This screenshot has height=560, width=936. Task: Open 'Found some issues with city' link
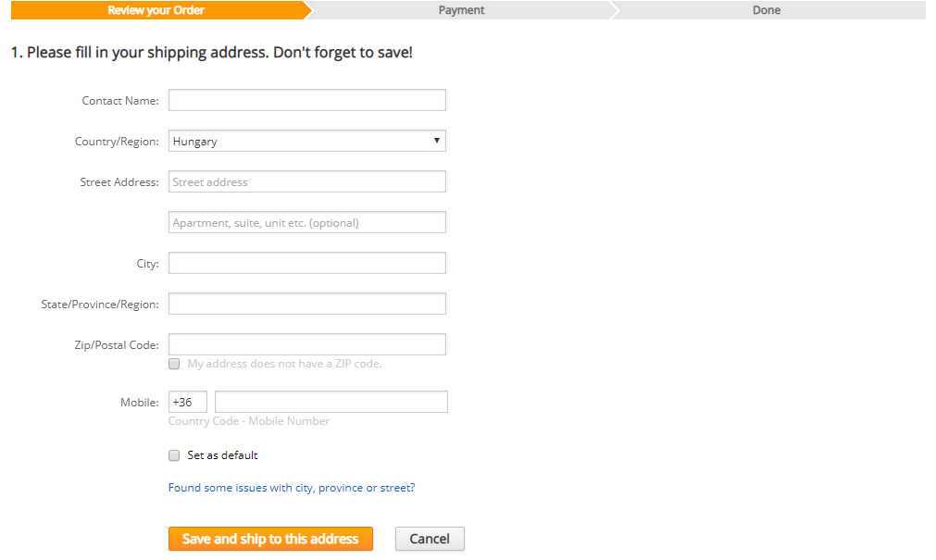click(291, 488)
